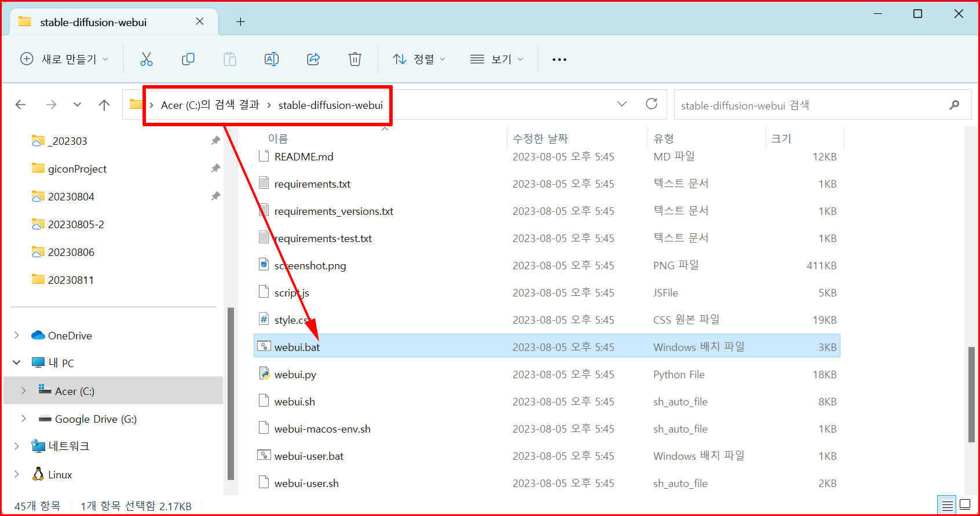Go forward with the right arrow
Image resolution: width=980 pixels, height=516 pixels.
pyautogui.click(x=51, y=105)
